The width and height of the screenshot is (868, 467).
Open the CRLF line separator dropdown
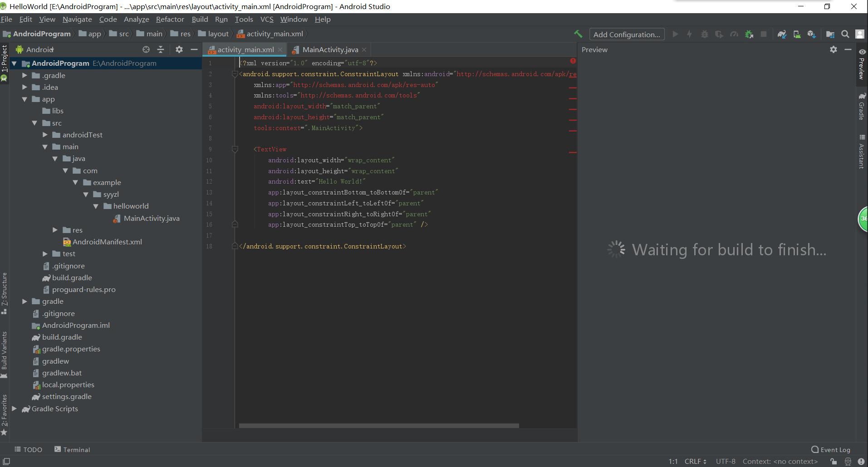coord(695,461)
